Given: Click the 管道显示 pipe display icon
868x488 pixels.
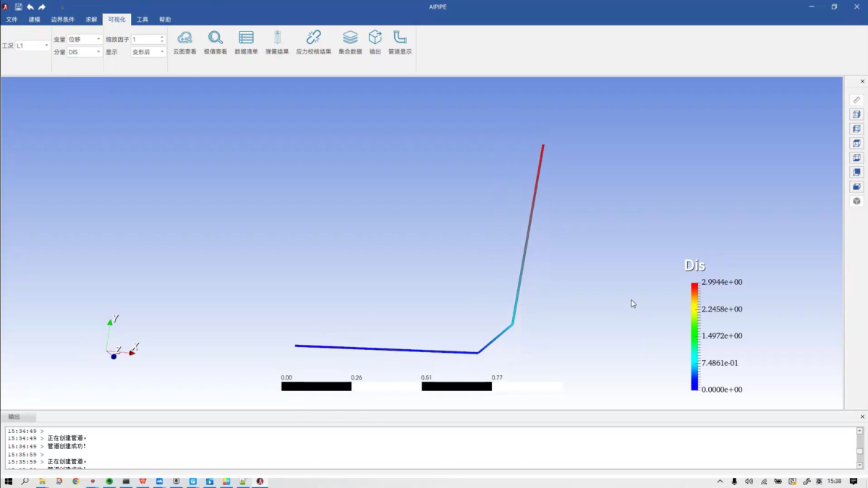Looking at the screenshot, I should [400, 43].
